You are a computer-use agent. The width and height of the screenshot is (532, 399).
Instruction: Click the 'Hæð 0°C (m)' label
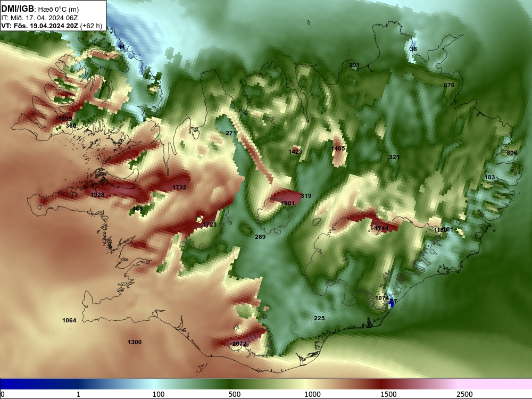point(58,9)
